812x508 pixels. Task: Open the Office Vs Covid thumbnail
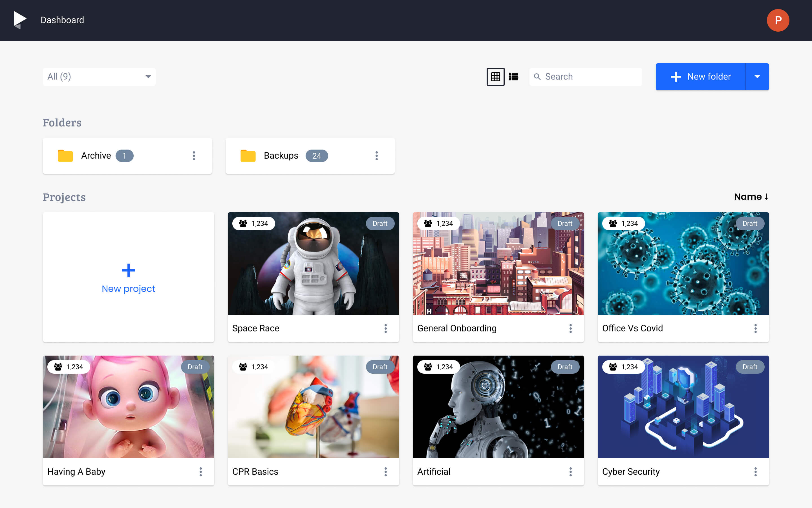coord(683,263)
